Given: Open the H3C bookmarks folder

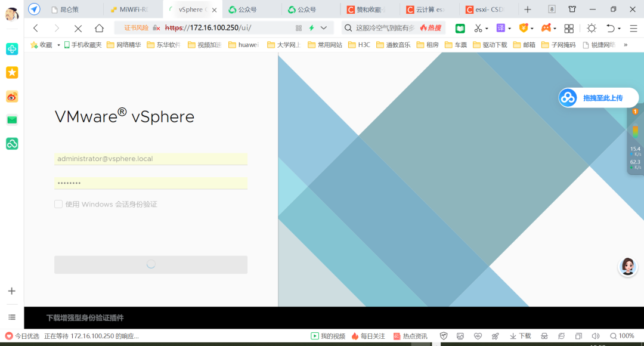Looking at the screenshot, I should [x=360, y=45].
